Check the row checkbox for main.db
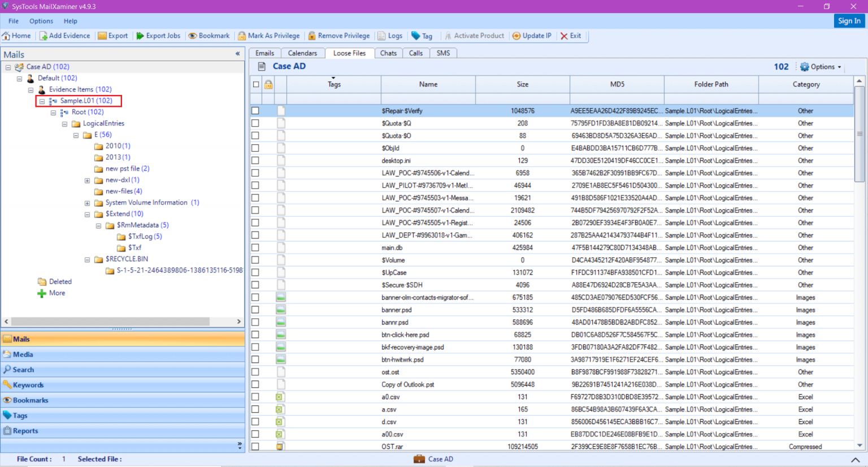868x467 pixels. tap(255, 248)
